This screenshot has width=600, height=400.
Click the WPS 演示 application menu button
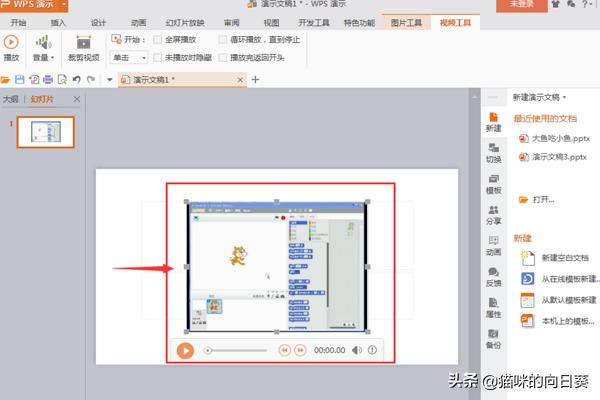34,5
